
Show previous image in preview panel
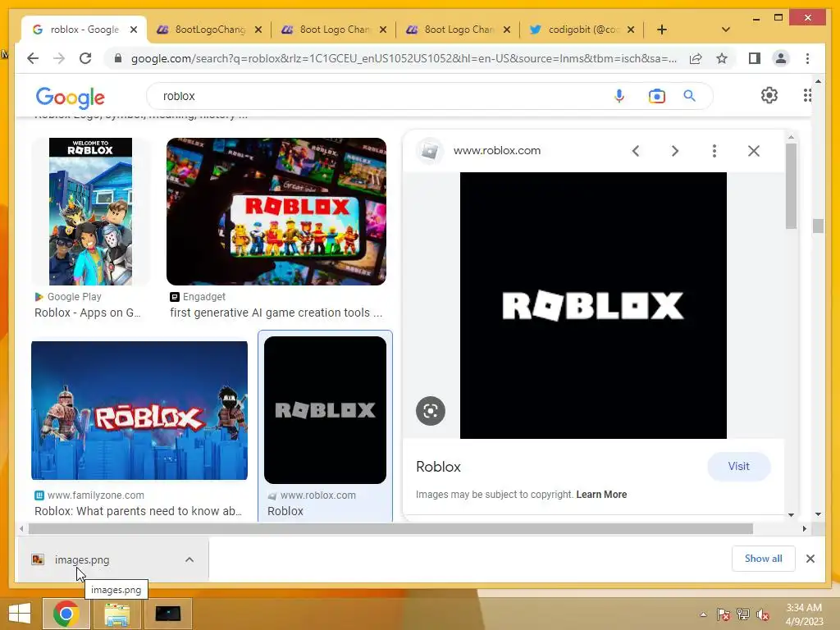coord(636,151)
